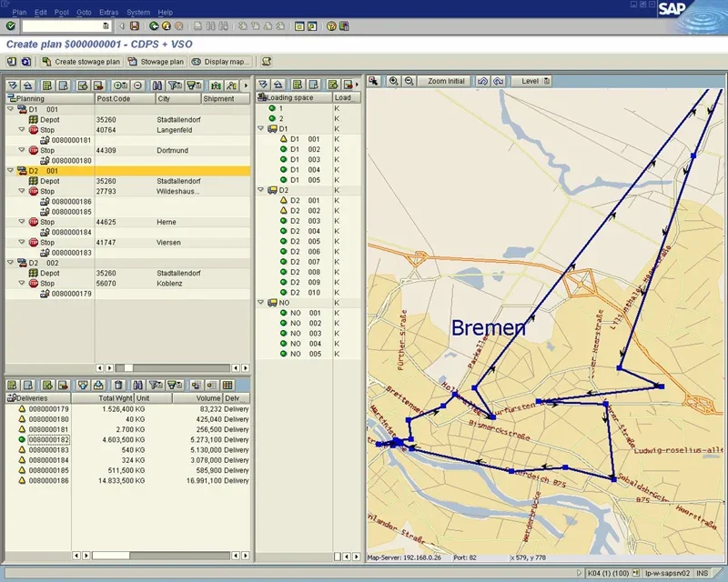Click the Zoom Initial button
728x582 pixels.
pos(446,81)
